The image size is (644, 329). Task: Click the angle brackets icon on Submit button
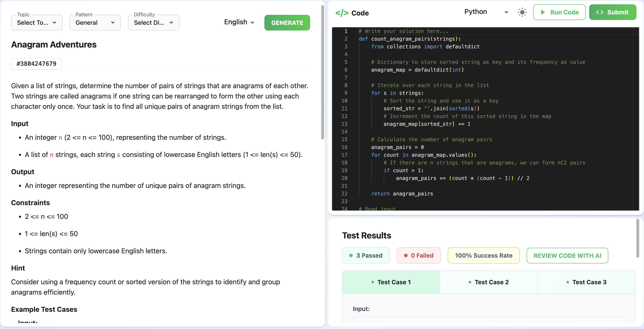[600, 12]
